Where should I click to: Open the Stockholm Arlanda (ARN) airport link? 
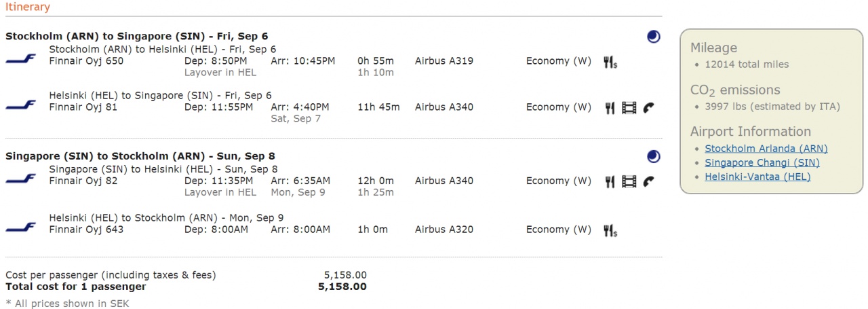(x=766, y=149)
